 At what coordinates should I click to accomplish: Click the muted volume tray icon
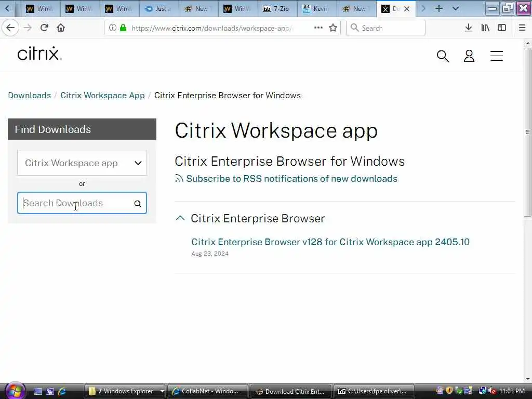[x=493, y=391]
